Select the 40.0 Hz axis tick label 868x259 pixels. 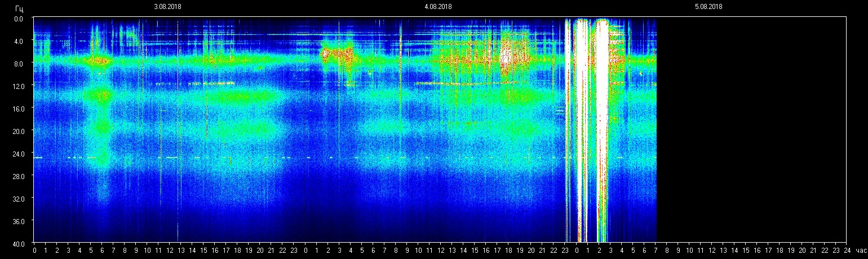[19, 243]
